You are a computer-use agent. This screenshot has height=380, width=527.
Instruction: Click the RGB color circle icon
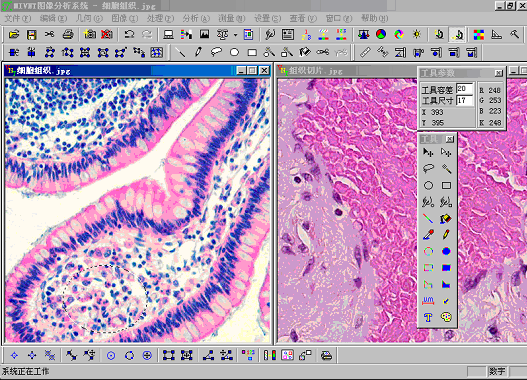click(381, 34)
